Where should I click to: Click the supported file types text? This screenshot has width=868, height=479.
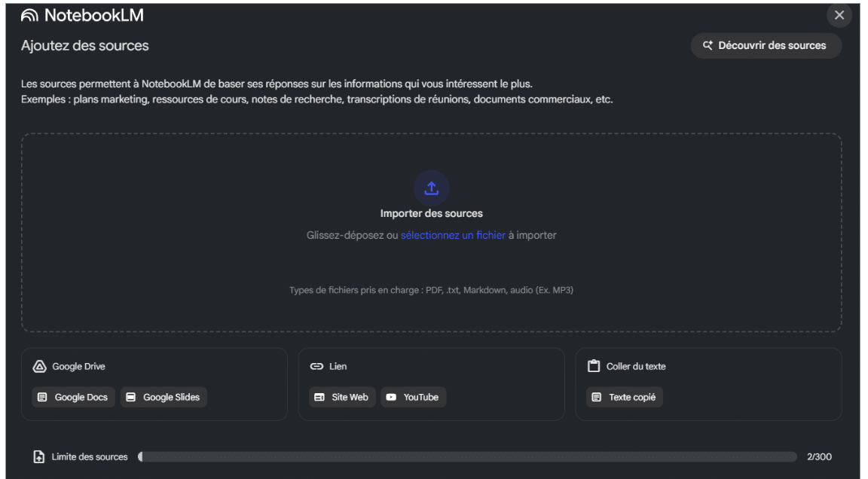(431, 290)
